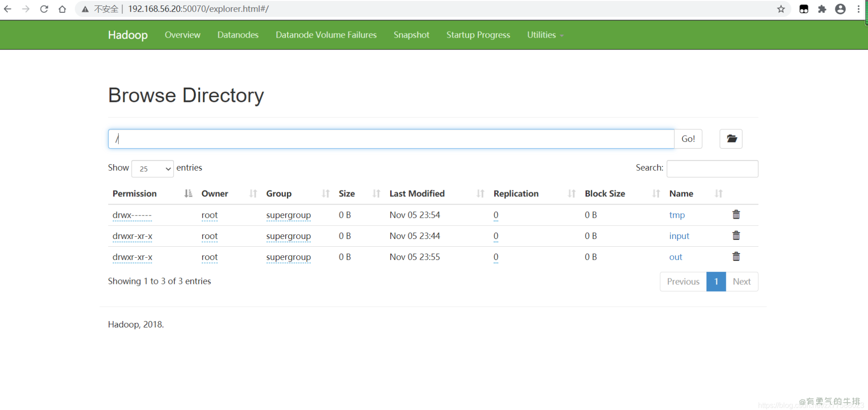Screen dimensions: 868x410
Task: Sort using the Name column sort icon
Action: (719, 194)
